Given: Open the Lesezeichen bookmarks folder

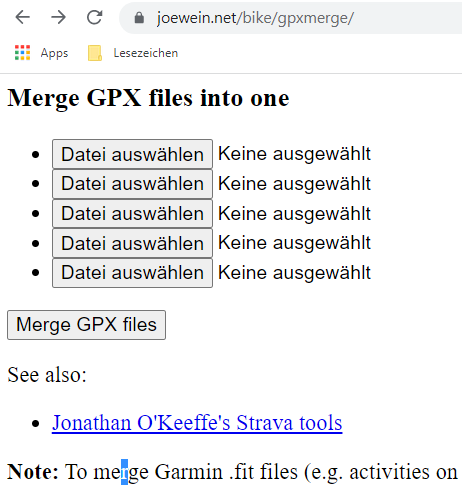Looking at the screenshot, I should tap(133, 53).
